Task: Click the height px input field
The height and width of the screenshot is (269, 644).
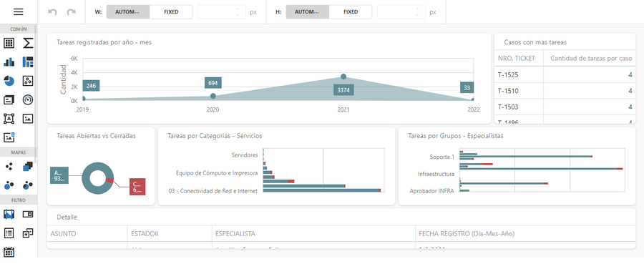Action: click(396, 12)
